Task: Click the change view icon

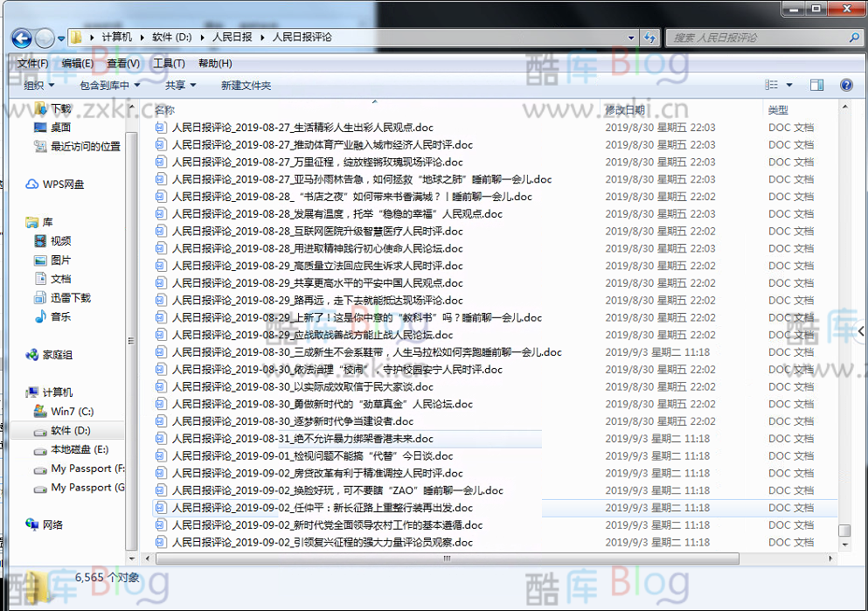Action: pos(771,86)
